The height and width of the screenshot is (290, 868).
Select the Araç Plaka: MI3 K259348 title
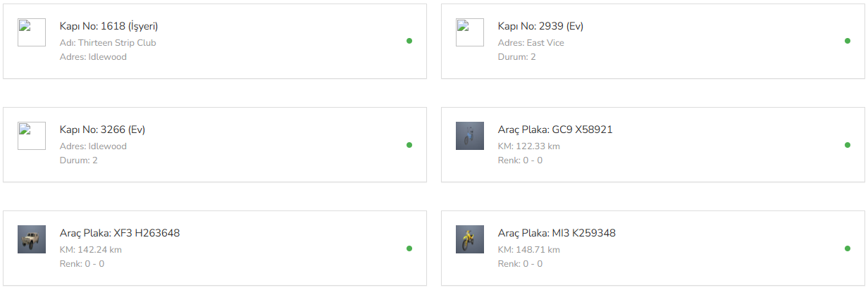[x=557, y=234]
